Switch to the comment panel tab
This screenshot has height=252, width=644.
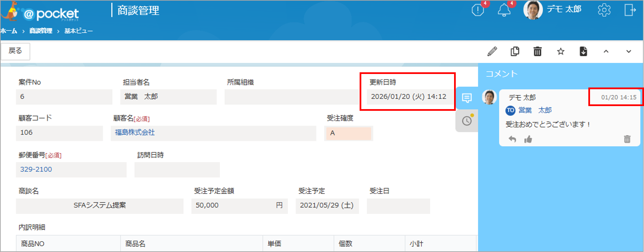(467, 98)
